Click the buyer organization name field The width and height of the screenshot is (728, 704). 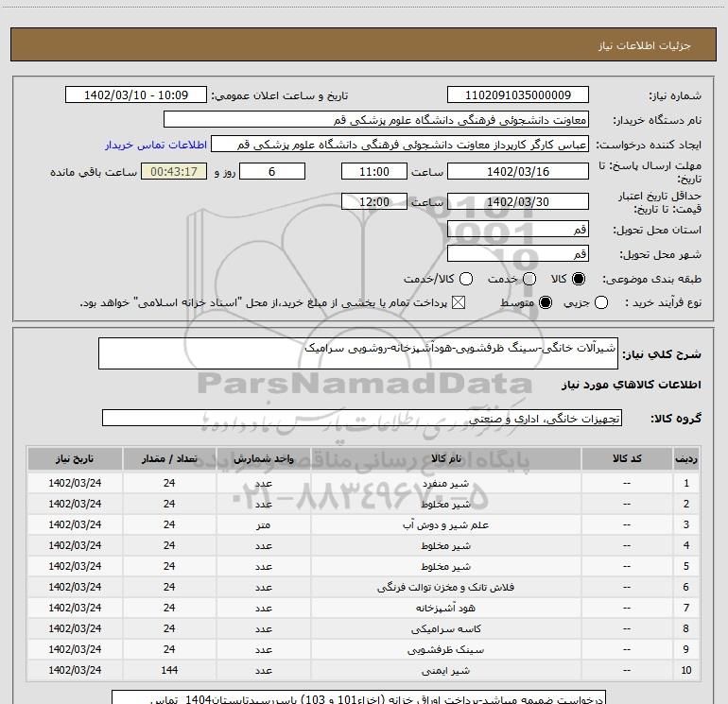(376, 120)
